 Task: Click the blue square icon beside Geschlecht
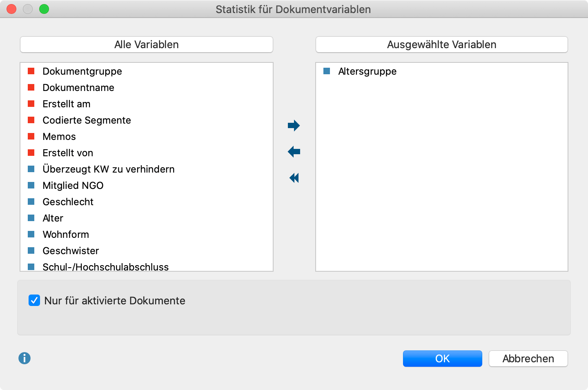31,202
